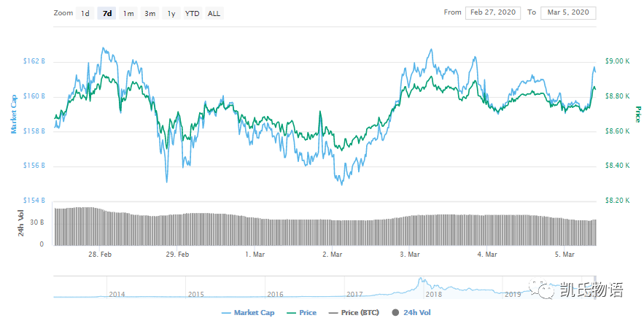Toggle Market Cap series in legend

(x=248, y=313)
